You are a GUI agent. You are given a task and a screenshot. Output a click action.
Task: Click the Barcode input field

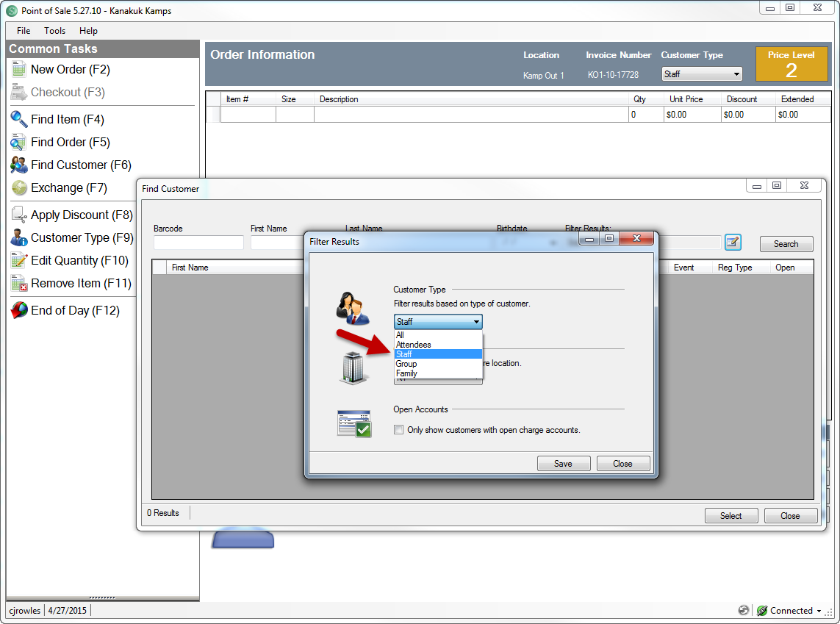pyautogui.click(x=198, y=243)
